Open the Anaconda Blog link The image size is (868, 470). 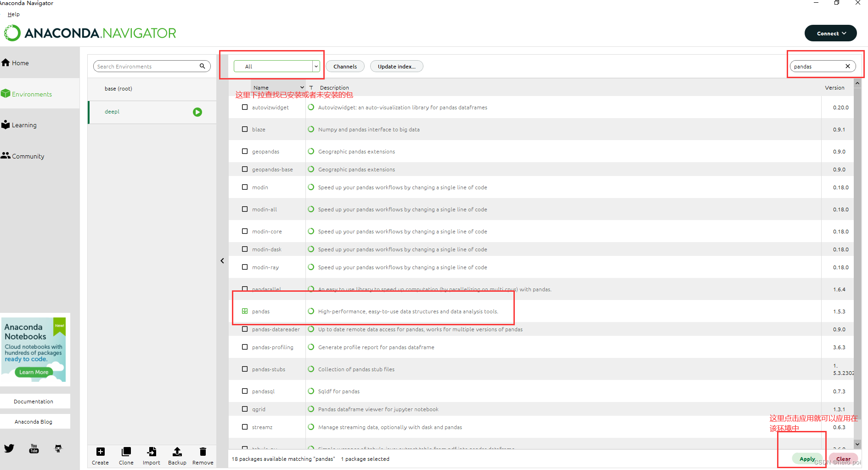tap(35, 421)
